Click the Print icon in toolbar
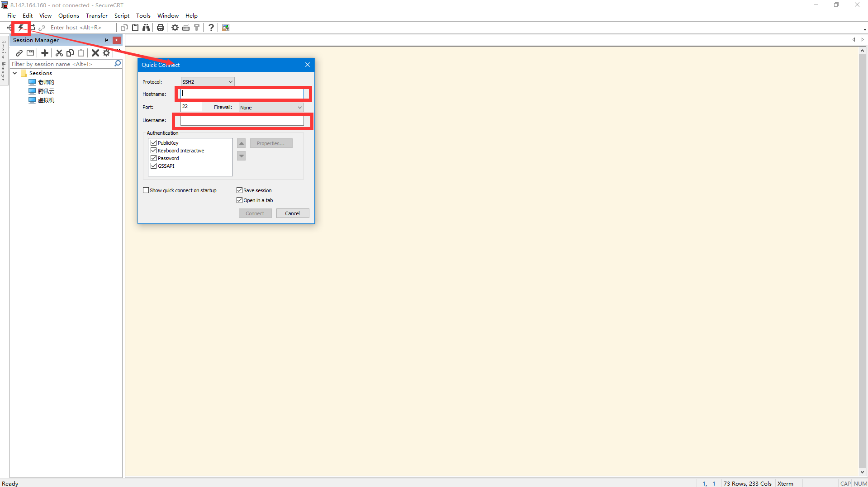Image resolution: width=868 pixels, height=487 pixels. pyautogui.click(x=160, y=28)
